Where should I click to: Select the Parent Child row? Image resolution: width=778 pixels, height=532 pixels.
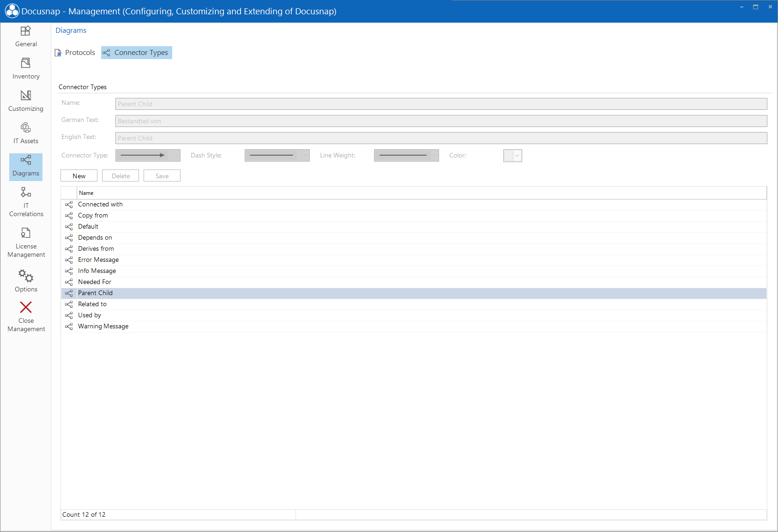coord(414,293)
